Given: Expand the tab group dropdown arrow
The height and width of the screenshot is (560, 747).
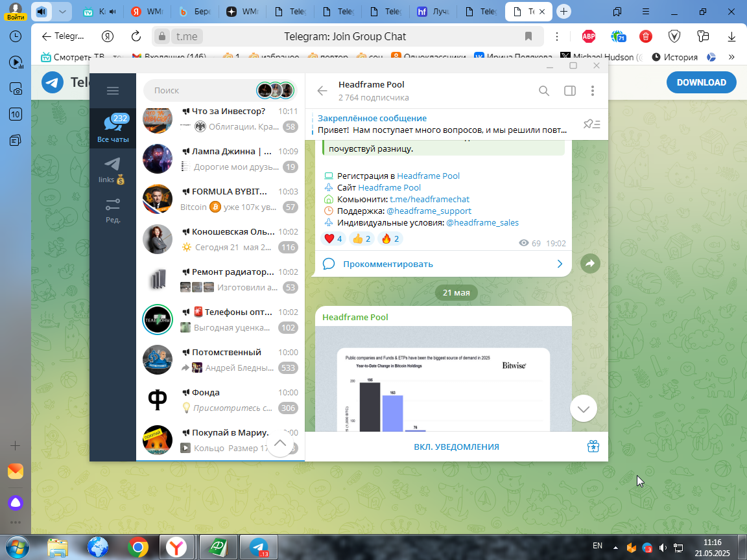Looking at the screenshot, I should point(62,12).
